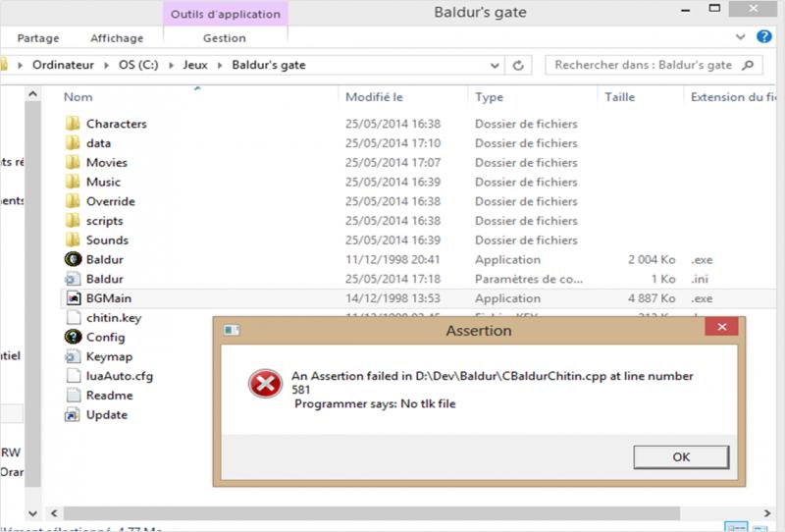Select the data folder icon
785x532 pixels.
(x=73, y=142)
